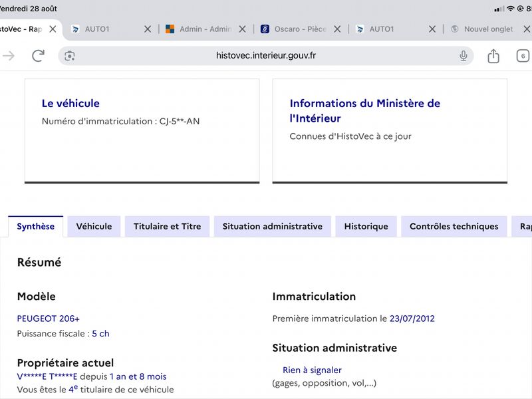Switch to the Nouvel onglet tab
Viewport: 532px width, 399px height.
pos(481,29)
